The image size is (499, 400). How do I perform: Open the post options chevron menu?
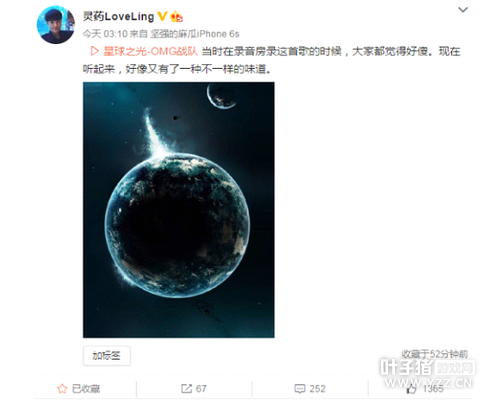[463, 10]
